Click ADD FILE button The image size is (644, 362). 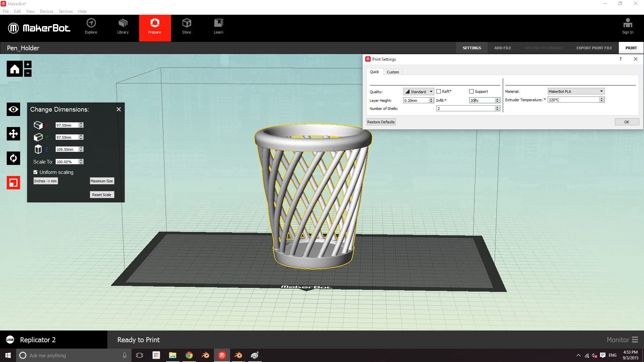coord(502,48)
